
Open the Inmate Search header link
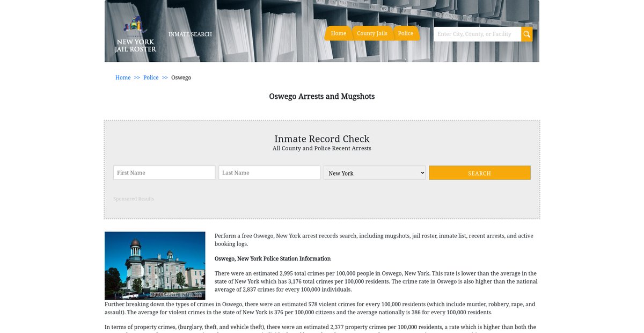(190, 34)
